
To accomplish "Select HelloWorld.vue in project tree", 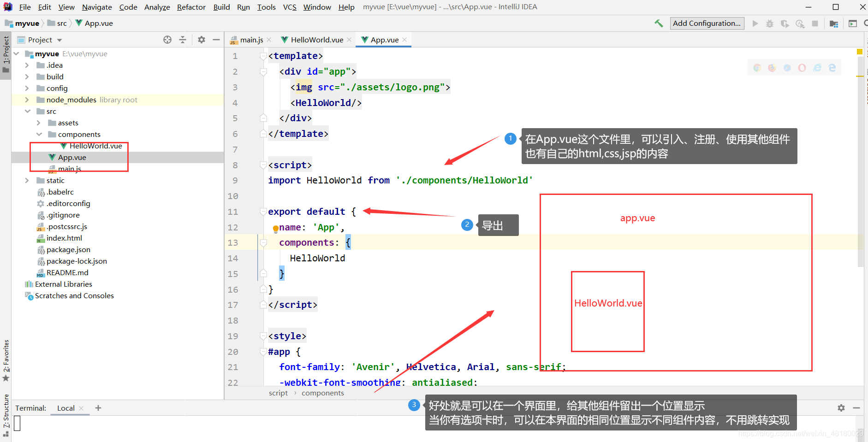I will click(95, 146).
